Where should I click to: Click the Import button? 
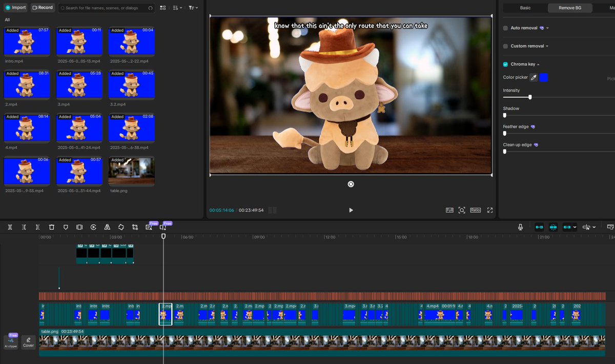point(15,8)
